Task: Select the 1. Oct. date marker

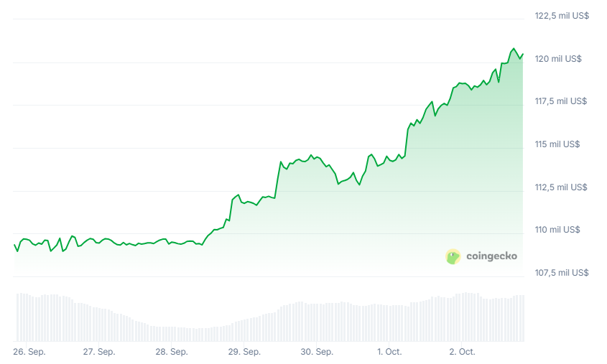Action: click(389, 352)
